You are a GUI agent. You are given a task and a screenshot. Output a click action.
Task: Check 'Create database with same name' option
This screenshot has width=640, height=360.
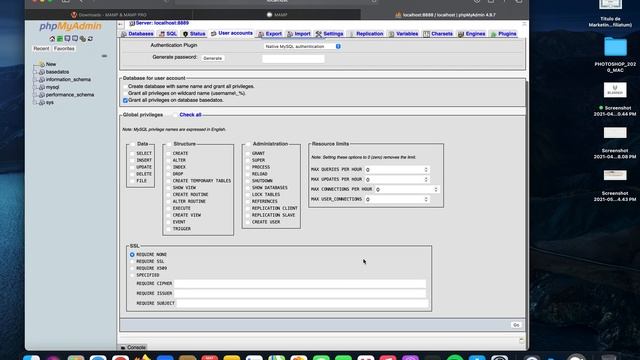click(125, 87)
